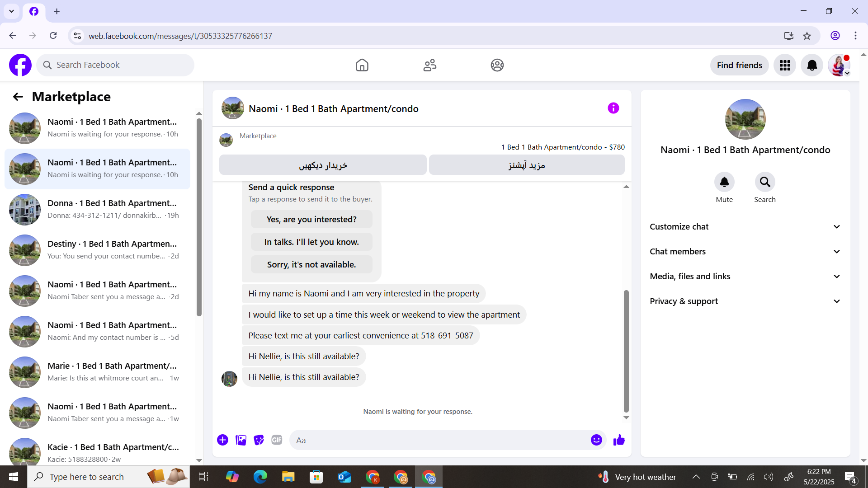Expand the Customize chat section

745,227
